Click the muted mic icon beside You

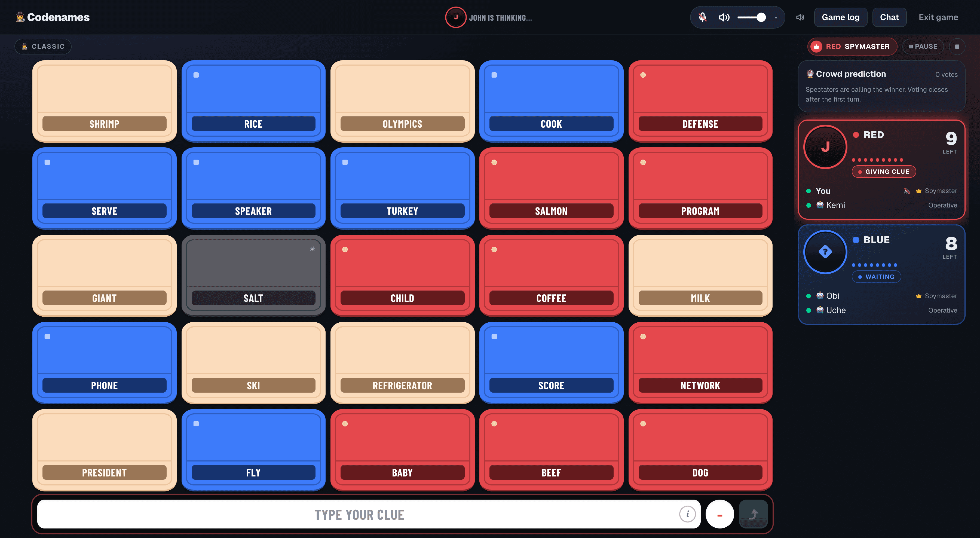click(907, 191)
